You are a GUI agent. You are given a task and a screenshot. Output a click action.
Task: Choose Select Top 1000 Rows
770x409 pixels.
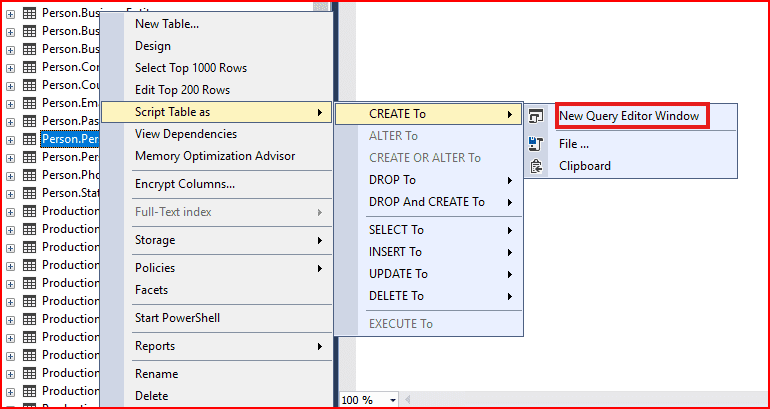[191, 68]
